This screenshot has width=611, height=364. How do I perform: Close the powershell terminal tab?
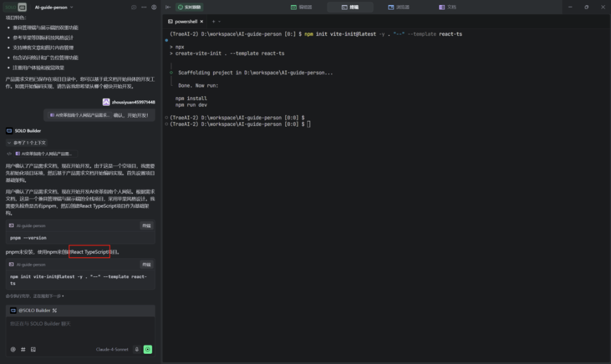203,21
